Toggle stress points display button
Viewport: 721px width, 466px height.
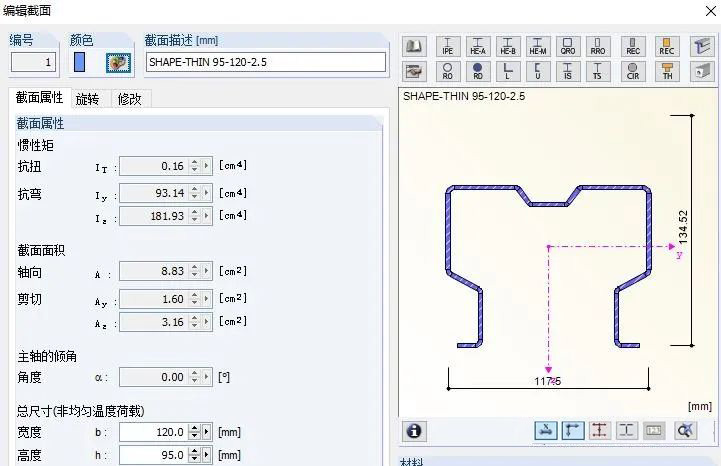tap(600, 430)
